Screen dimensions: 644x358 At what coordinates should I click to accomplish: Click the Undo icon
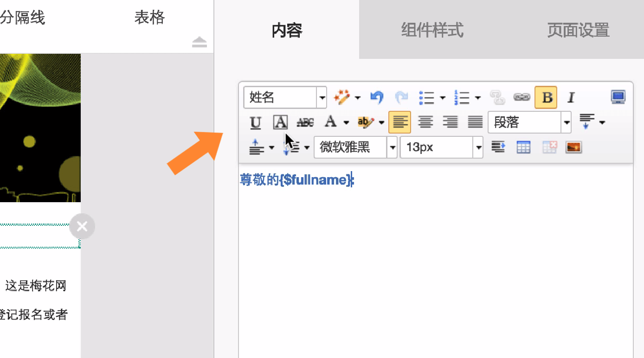(x=376, y=97)
